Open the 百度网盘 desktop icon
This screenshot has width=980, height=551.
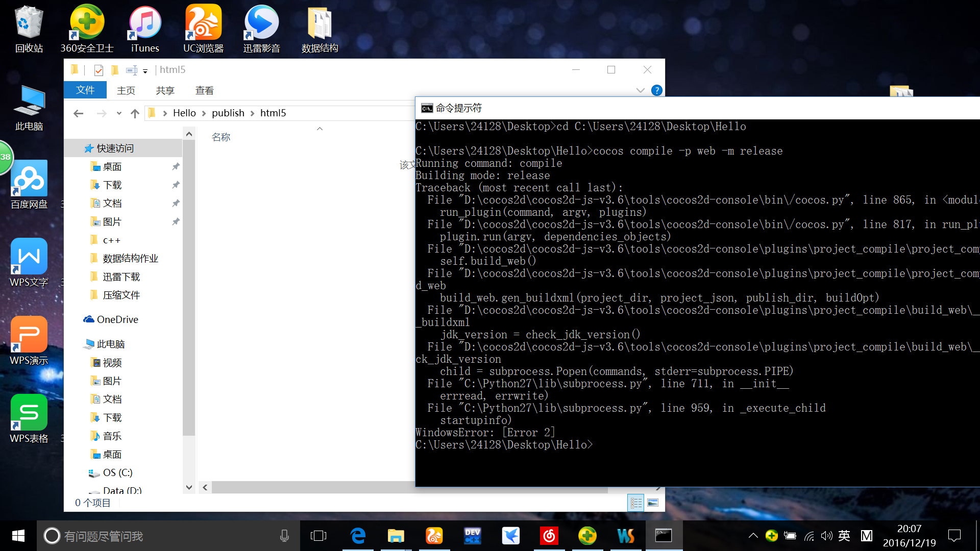pyautogui.click(x=29, y=185)
